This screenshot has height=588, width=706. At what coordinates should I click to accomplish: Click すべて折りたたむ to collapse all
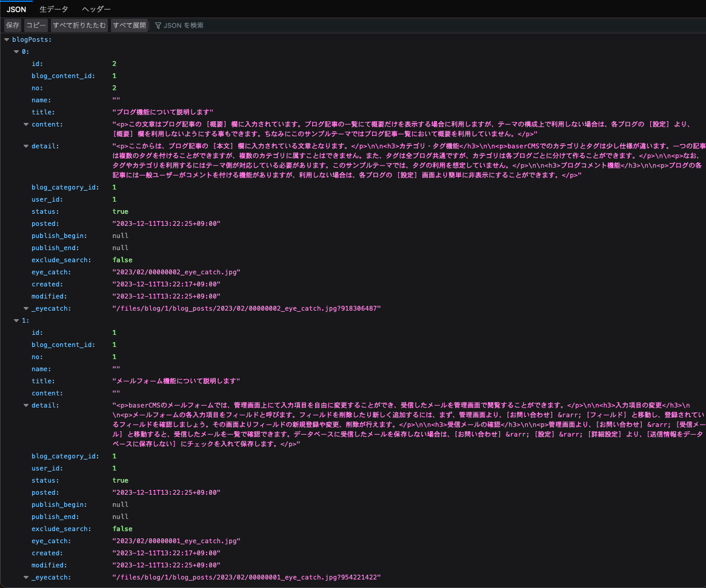coord(79,25)
